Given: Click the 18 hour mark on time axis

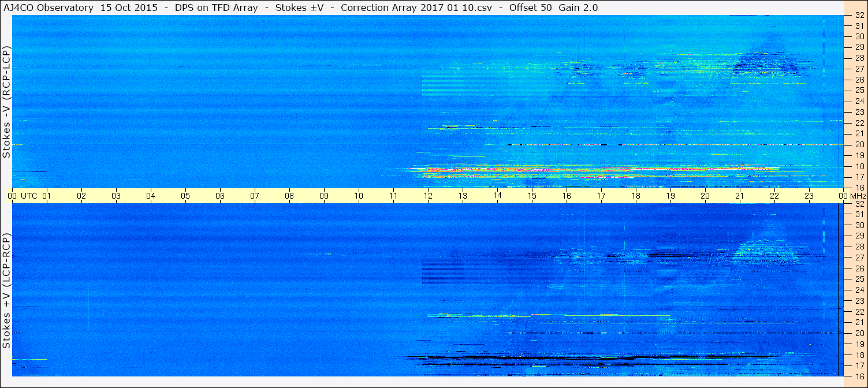Looking at the screenshot, I should pos(636,196).
